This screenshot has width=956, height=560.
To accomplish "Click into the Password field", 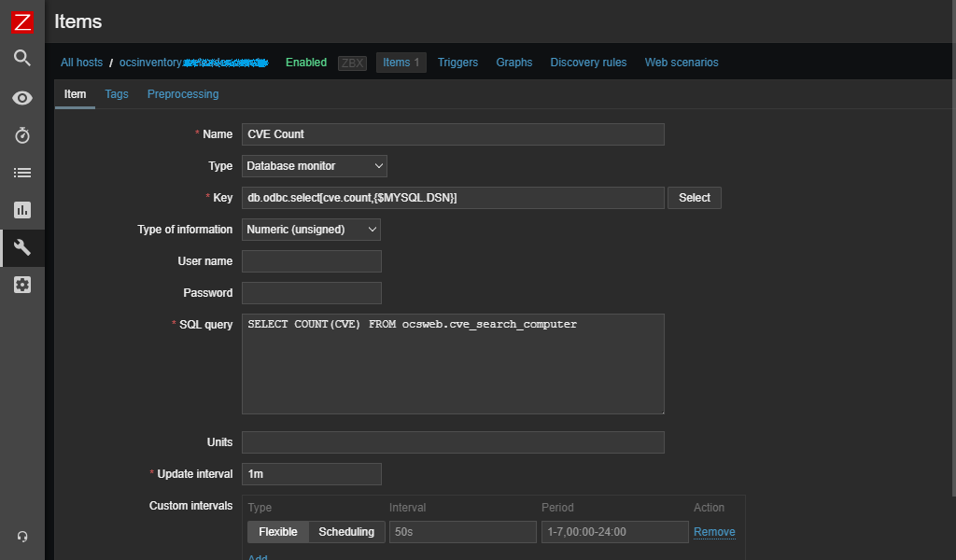I will pyautogui.click(x=312, y=293).
